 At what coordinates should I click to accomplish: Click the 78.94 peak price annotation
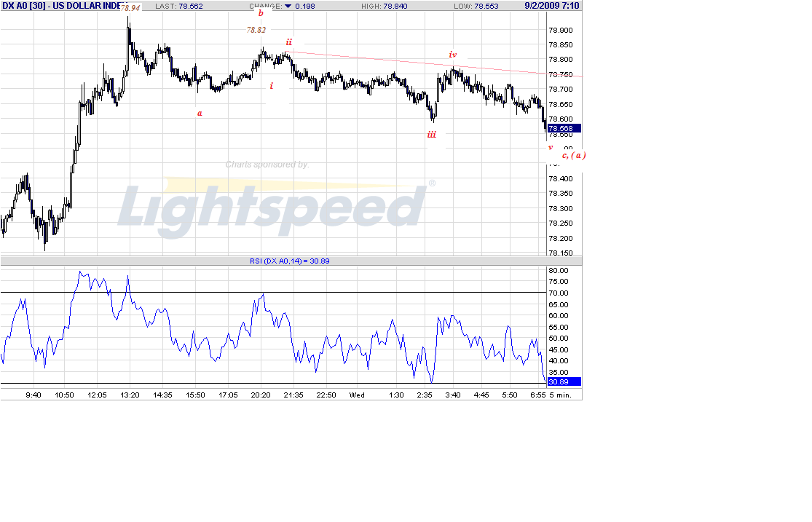coord(130,8)
